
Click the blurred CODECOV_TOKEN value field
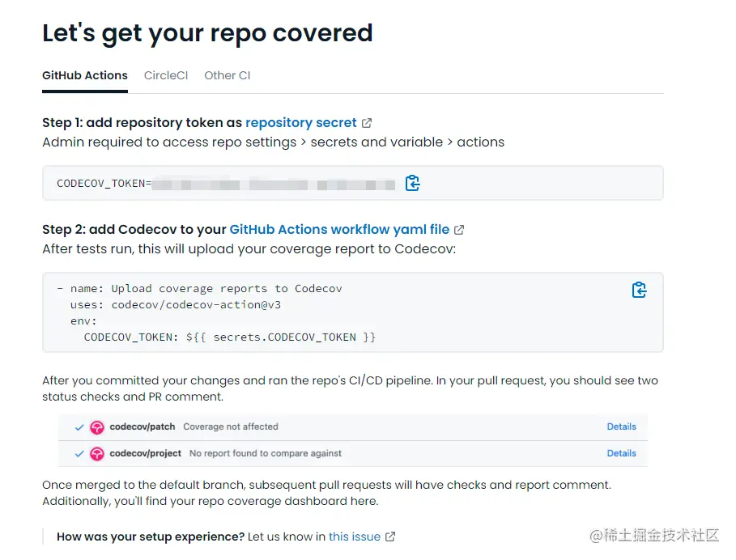(274, 184)
